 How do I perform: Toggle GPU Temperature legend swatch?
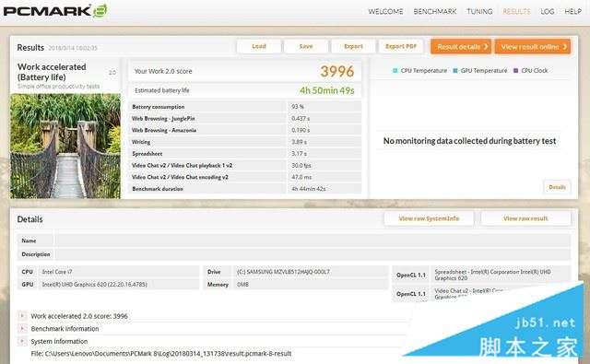(x=455, y=71)
